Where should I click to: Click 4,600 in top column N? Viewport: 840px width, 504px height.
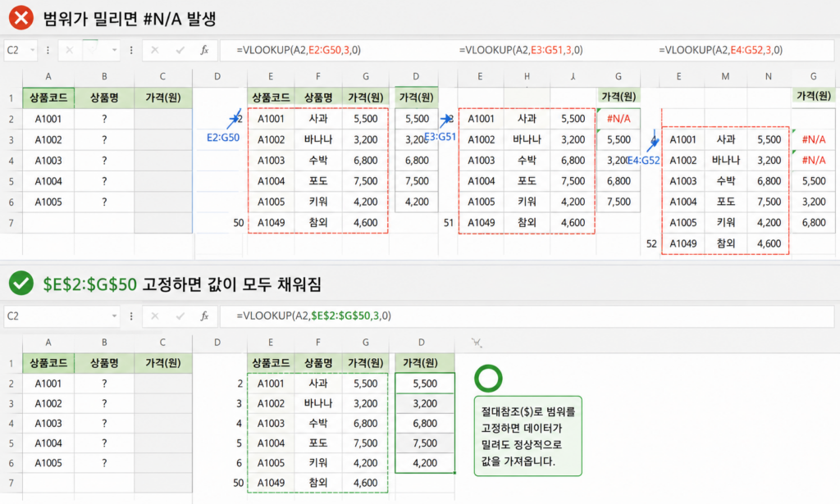click(x=769, y=244)
